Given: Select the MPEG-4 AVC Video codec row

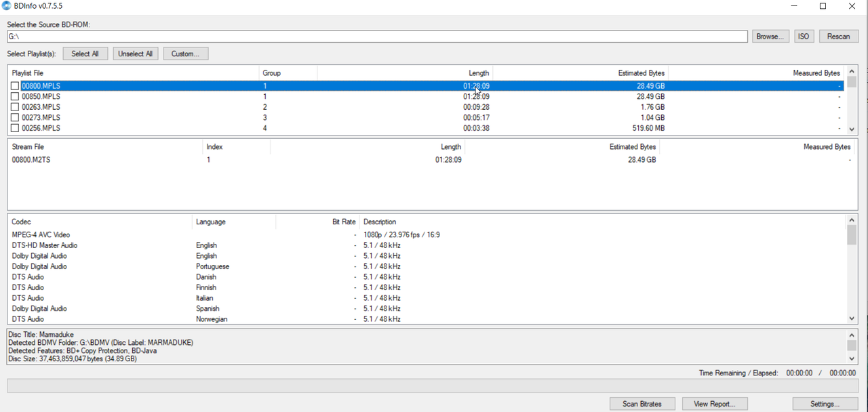Looking at the screenshot, I should tap(427, 235).
